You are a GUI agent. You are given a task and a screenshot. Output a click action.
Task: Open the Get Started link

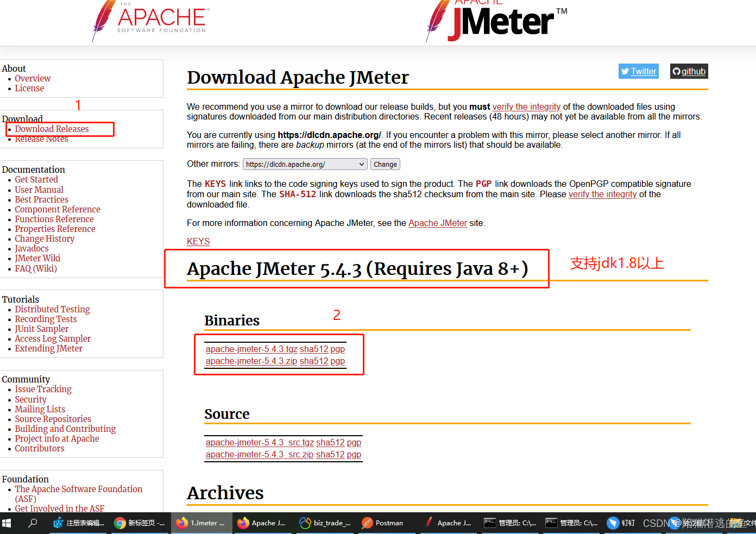(x=36, y=179)
